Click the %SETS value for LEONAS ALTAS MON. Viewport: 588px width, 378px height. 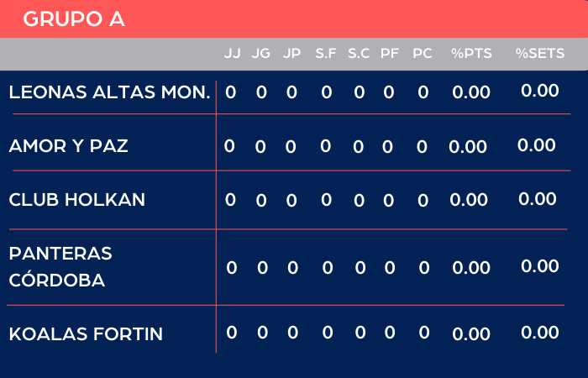[x=540, y=91]
